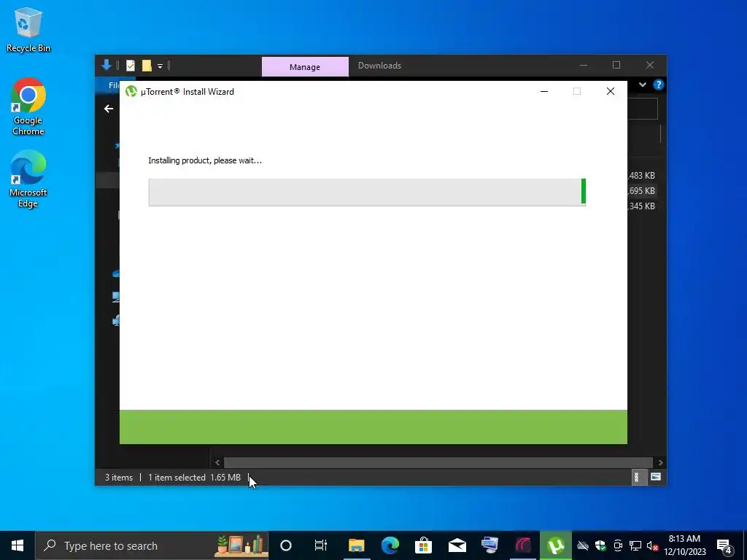
Task: Click the taskbar search box
Action: pos(152,545)
